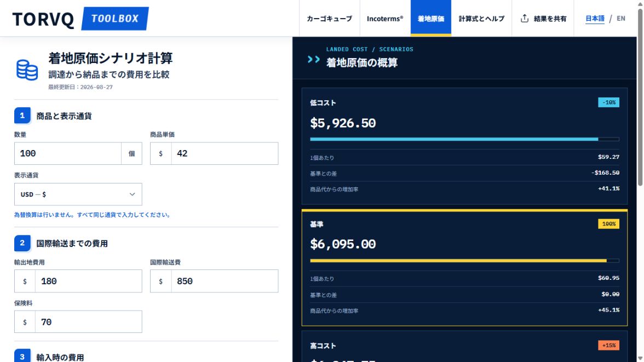Image resolution: width=644 pixels, height=362 pixels.
Task: Click the 国際輸送費 input field
Action: pyautogui.click(x=225, y=281)
